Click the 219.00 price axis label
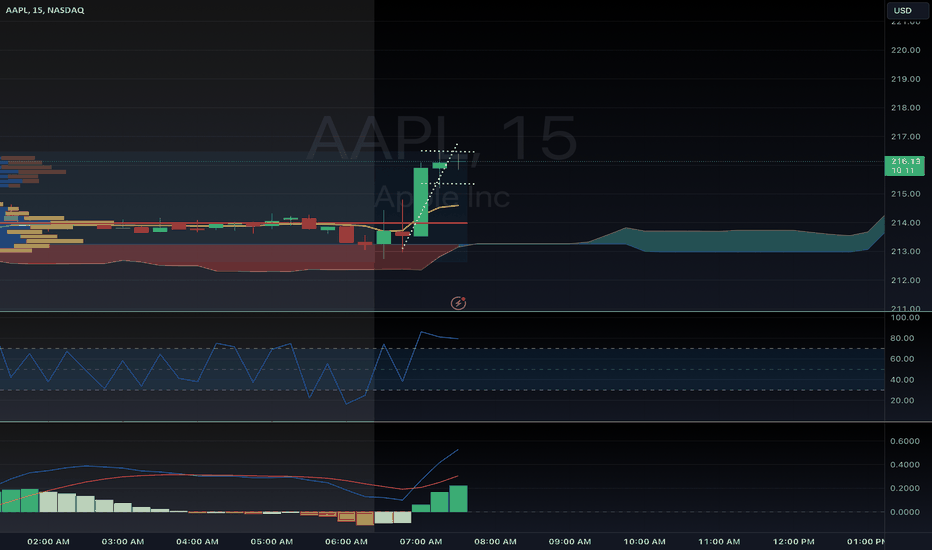This screenshot has width=932, height=550. 905,78
